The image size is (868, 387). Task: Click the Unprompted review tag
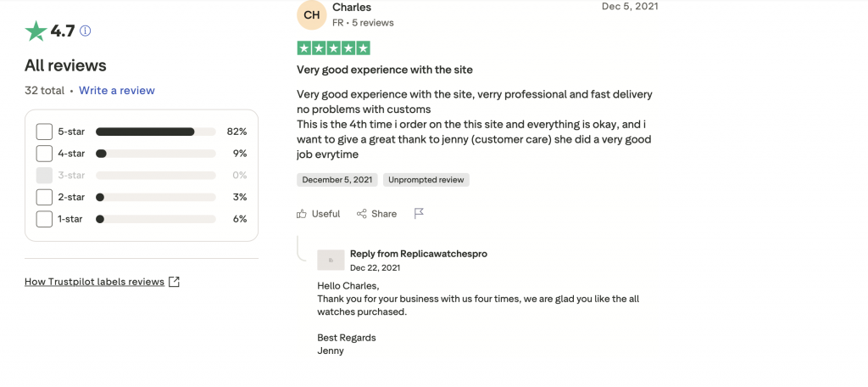tap(426, 180)
